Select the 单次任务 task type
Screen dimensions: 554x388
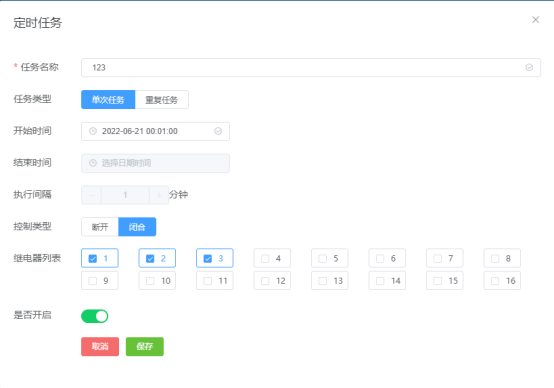(108, 100)
